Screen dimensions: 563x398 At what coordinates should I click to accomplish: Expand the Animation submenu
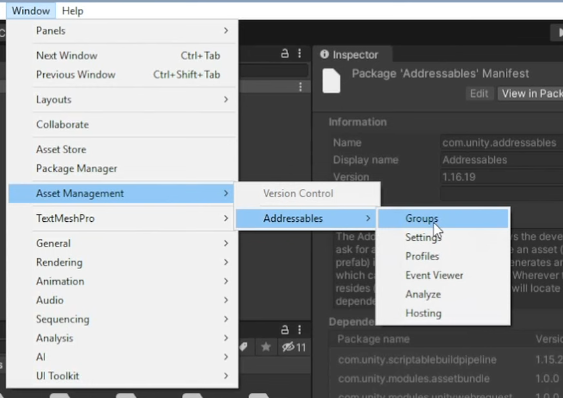[122, 281]
